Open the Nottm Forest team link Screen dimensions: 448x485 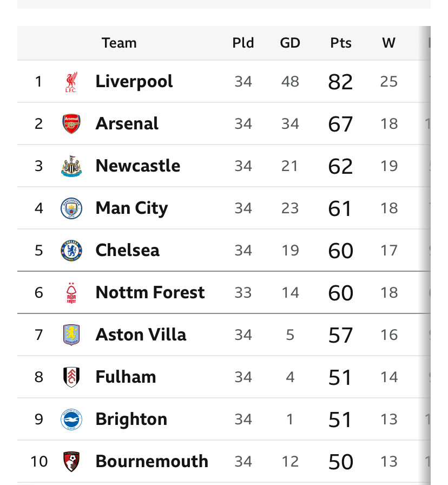[x=150, y=293]
